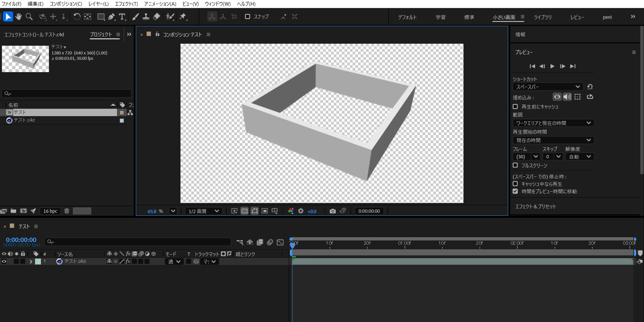Take a snapshot with camera icon

(332, 211)
